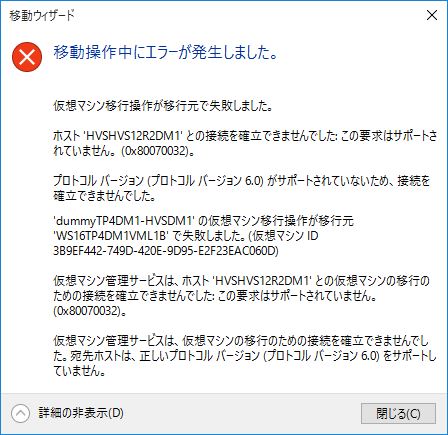The height and width of the screenshot is (435, 448).
Task: Select the line 仮想マシン移行操作が移行元で失敗しました。
Action: [163, 106]
